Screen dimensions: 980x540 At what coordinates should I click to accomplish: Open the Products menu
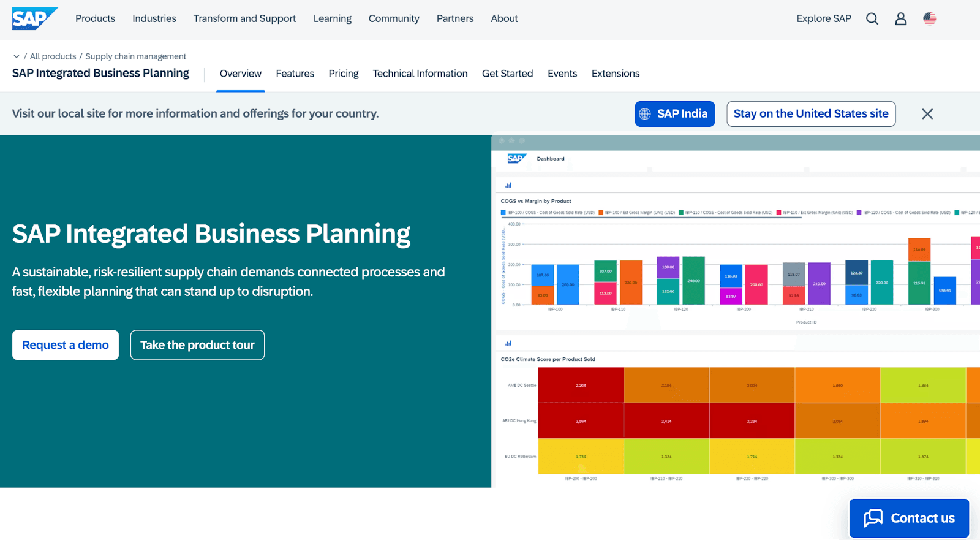point(95,19)
